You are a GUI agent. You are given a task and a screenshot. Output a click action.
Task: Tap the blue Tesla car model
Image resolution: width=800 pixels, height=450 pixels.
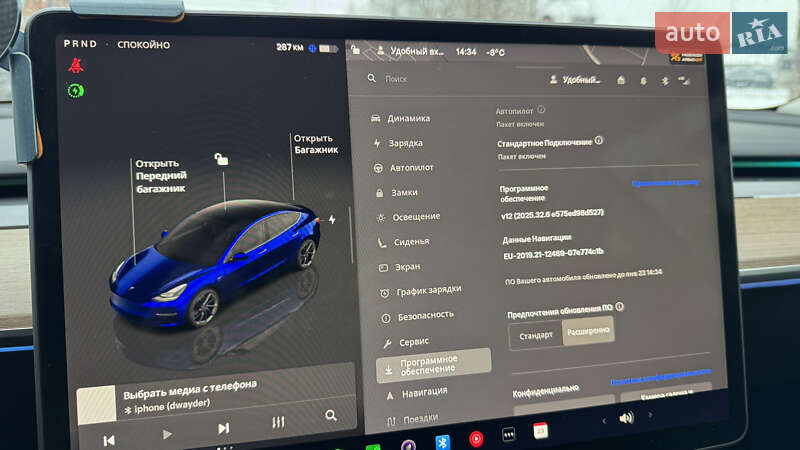click(215, 262)
